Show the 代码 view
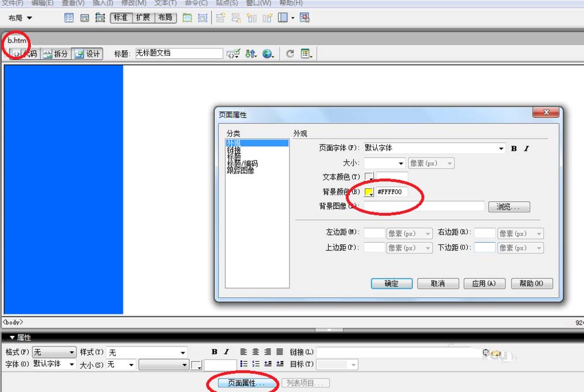 pyautogui.click(x=25, y=54)
